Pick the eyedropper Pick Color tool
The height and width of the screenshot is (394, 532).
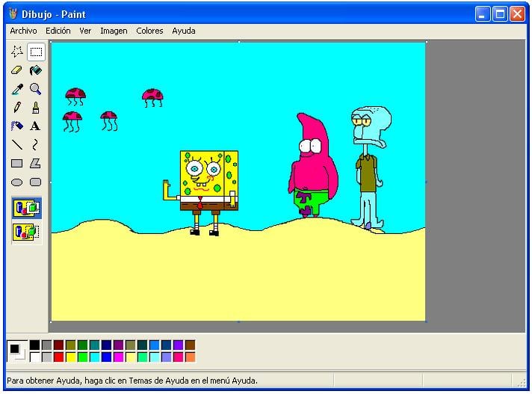click(x=17, y=89)
